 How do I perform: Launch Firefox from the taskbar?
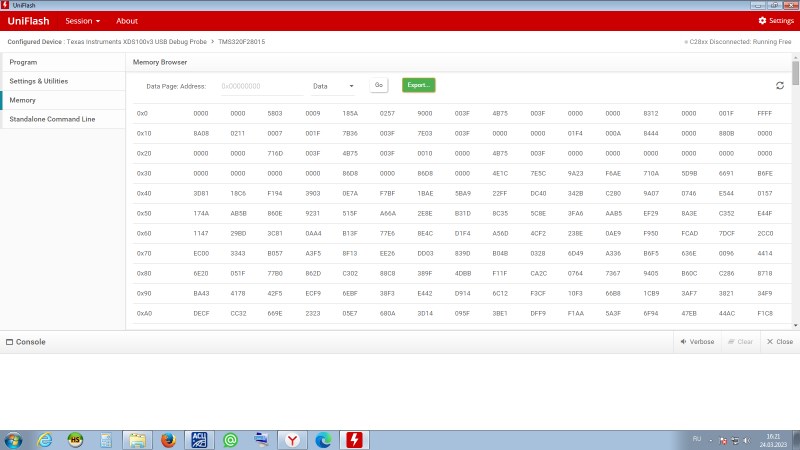tap(167, 439)
